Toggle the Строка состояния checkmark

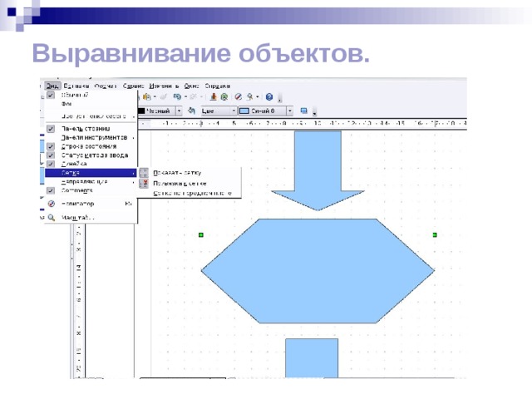tap(51, 146)
